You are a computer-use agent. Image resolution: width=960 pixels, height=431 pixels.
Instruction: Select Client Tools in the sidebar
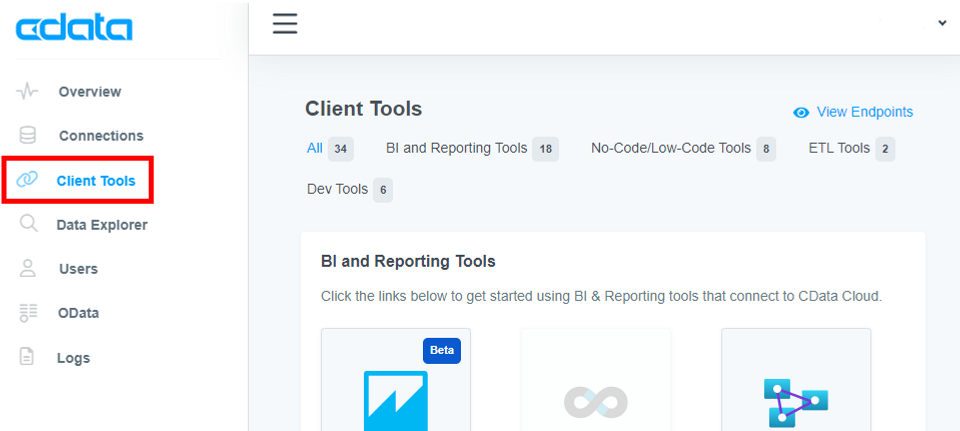(x=96, y=181)
